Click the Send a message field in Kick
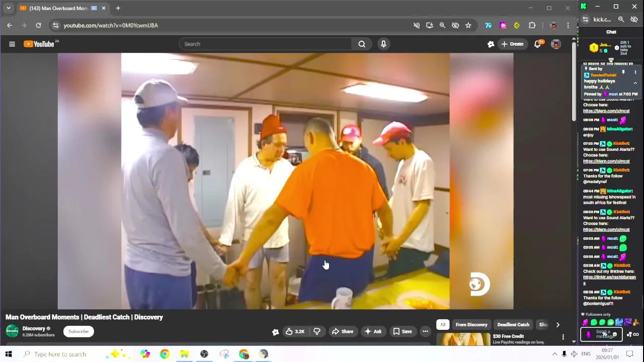The width and height of the screenshot is (644, 362). [602, 334]
